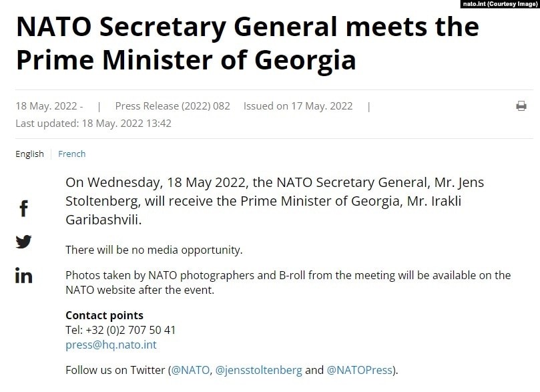Visit the @jensstoltenberg Twitter profile link

pyautogui.click(x=259, y=370)
